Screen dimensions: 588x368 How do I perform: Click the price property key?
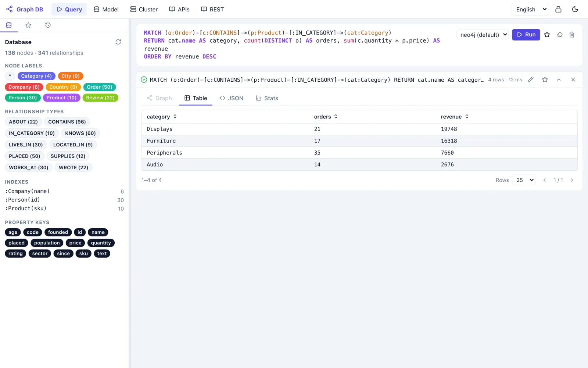click(75, 243)
